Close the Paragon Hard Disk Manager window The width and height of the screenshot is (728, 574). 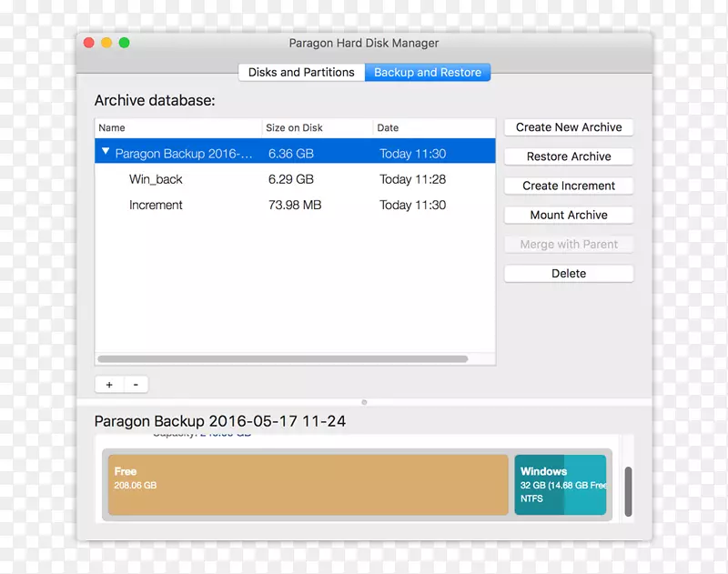click(x=89, y=43)
